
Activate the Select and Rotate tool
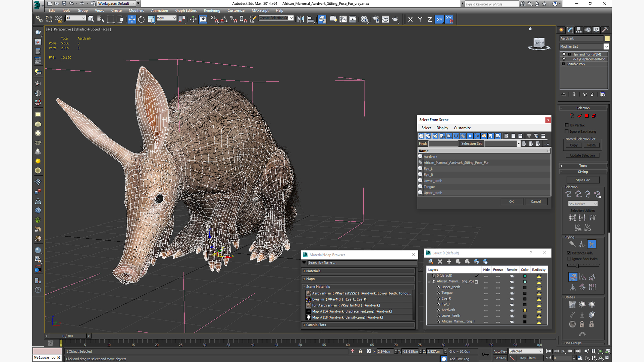pyautogui.click(x=141, y=19)
